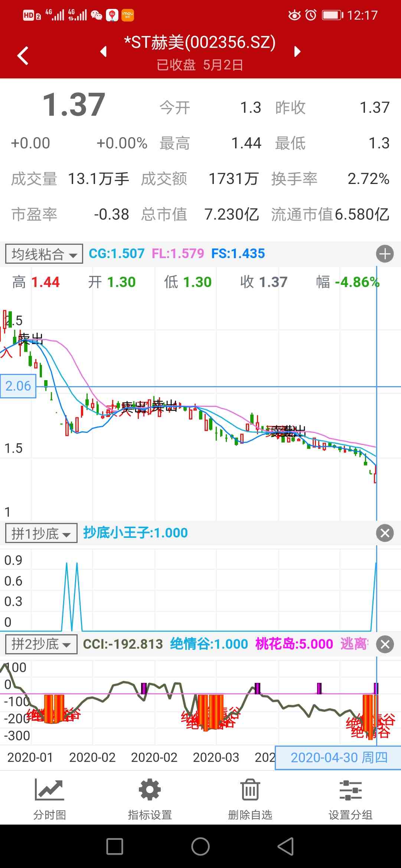Tap the 2020-03 date axis label
The height and width of the screenshot is (868, 401).
216,757
